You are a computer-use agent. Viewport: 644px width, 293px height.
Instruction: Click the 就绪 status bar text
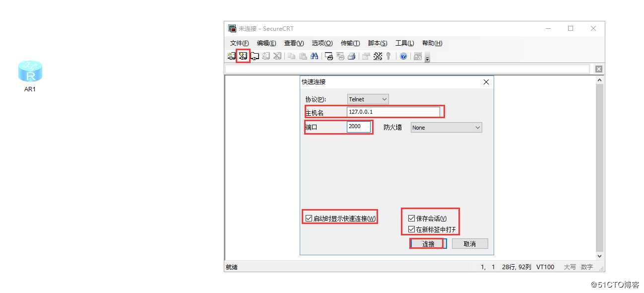[x=232, y=267]
